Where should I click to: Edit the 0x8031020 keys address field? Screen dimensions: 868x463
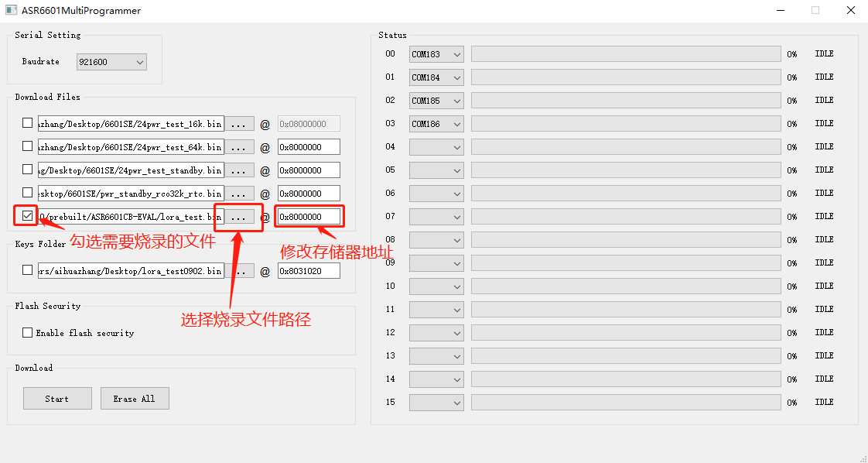(x=309, y=271)
